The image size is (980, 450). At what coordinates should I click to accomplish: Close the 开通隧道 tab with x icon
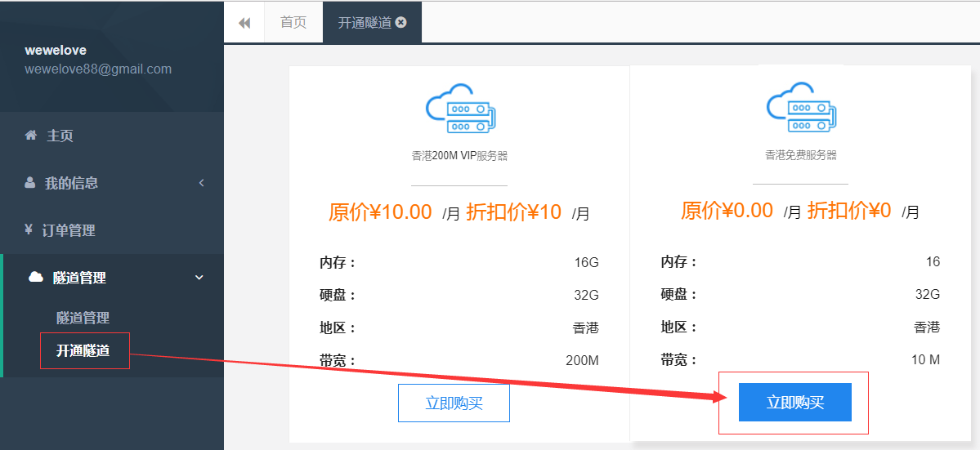(x=401, y=23)
